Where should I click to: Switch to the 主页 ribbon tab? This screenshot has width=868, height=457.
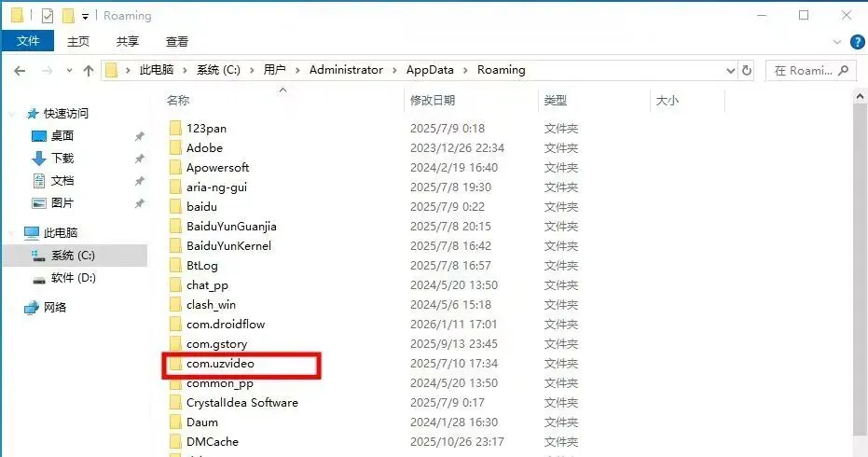[x=78, y=41]
